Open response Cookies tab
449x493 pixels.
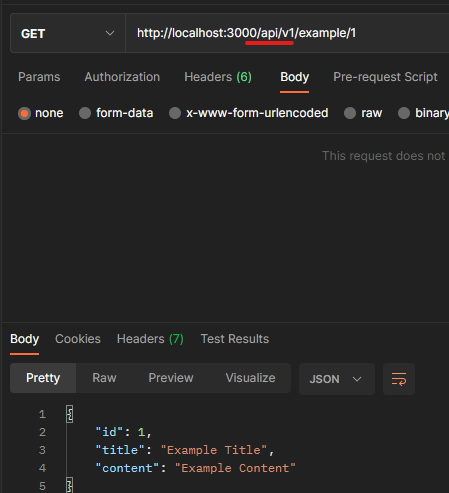tap(78, 339)
